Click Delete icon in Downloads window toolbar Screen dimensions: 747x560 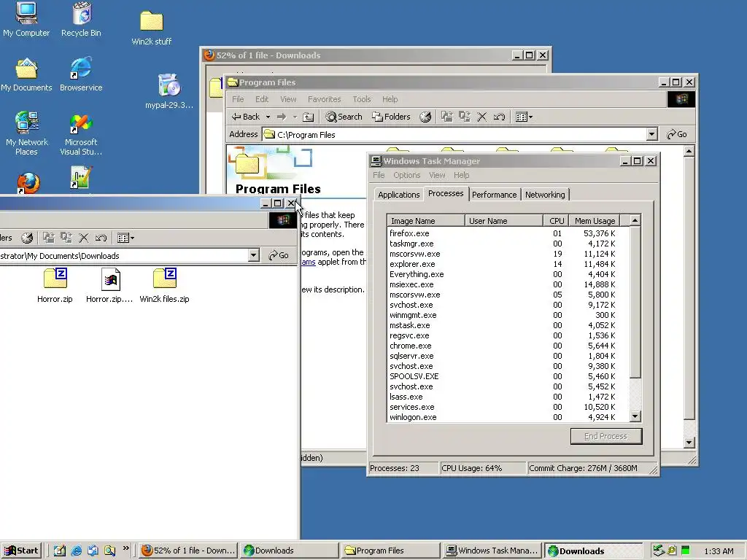tap(83, 238)
